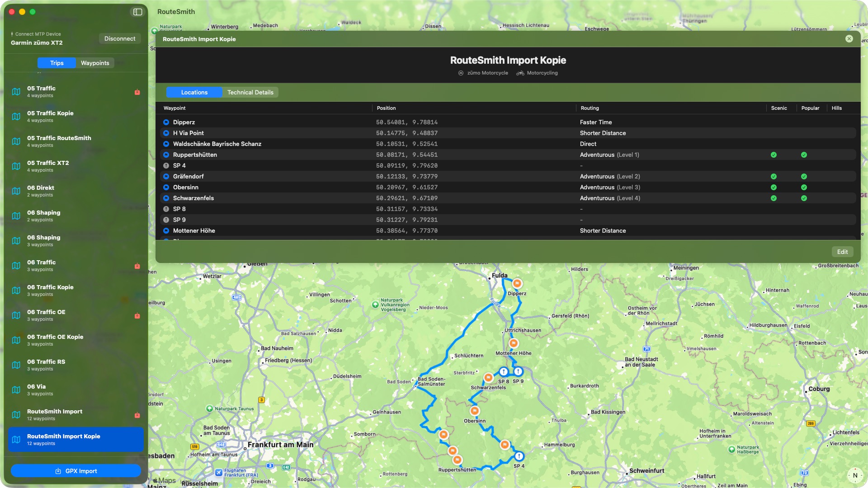Click Popular checkmark for Gräfendorf

pos(804,177)
